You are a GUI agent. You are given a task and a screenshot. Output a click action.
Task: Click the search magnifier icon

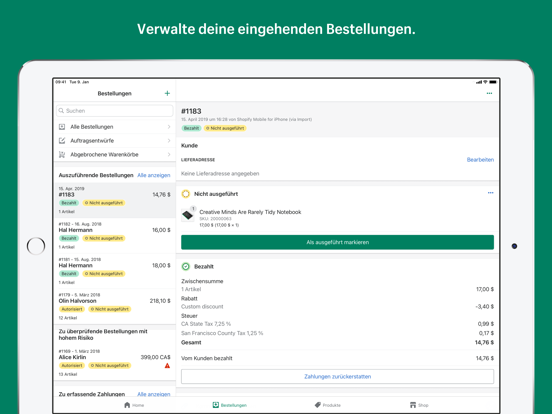click(62, 111)
